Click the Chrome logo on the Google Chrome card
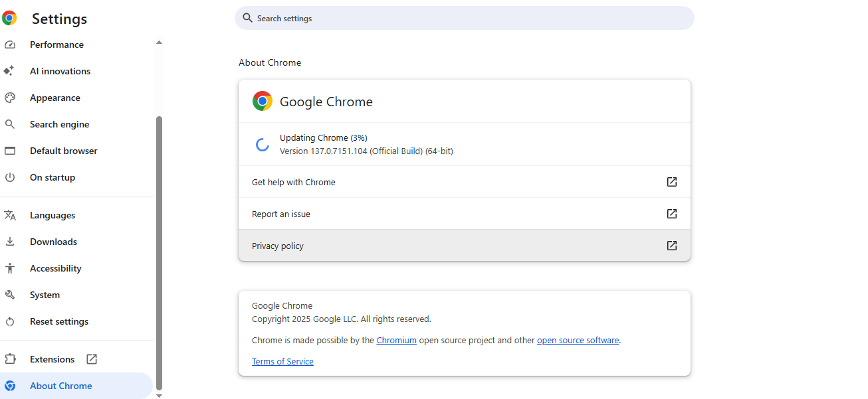Screen dimensions: 868x399 262,101
